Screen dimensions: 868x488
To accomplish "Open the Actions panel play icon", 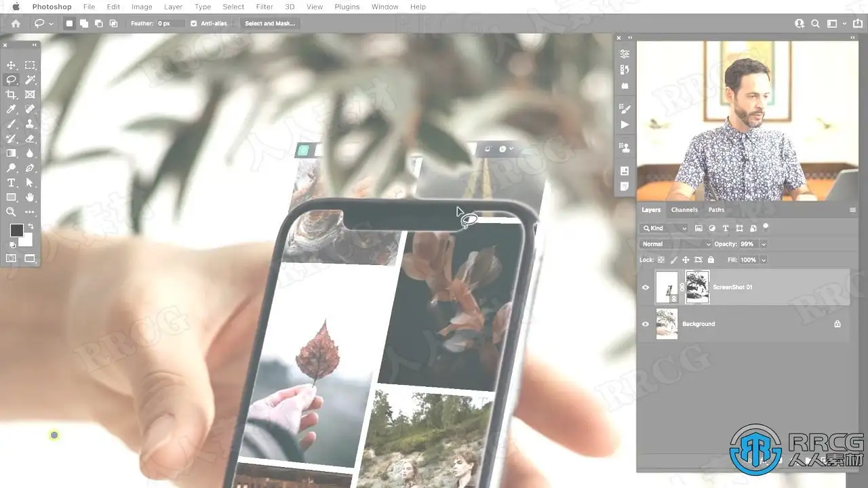I will coord(625,125).
